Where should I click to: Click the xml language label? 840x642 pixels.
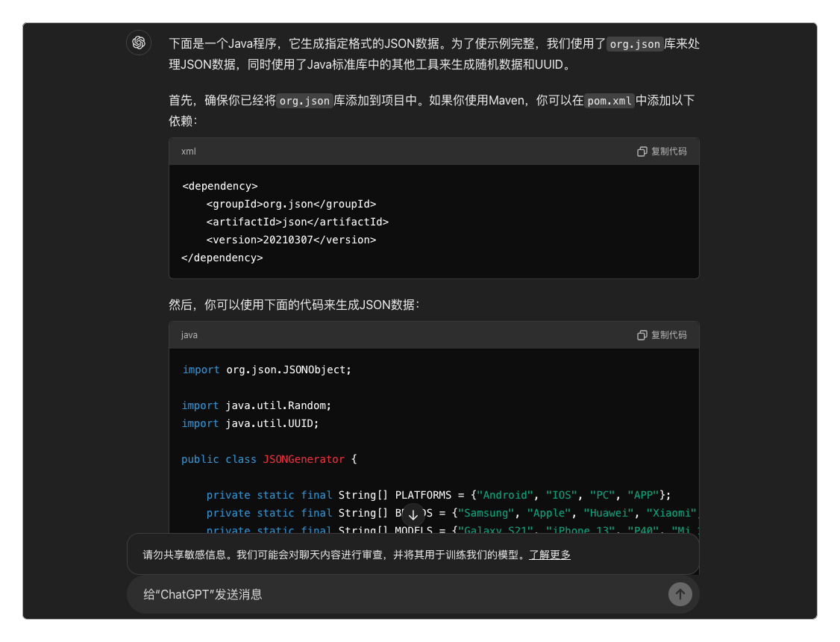point(189,152)
